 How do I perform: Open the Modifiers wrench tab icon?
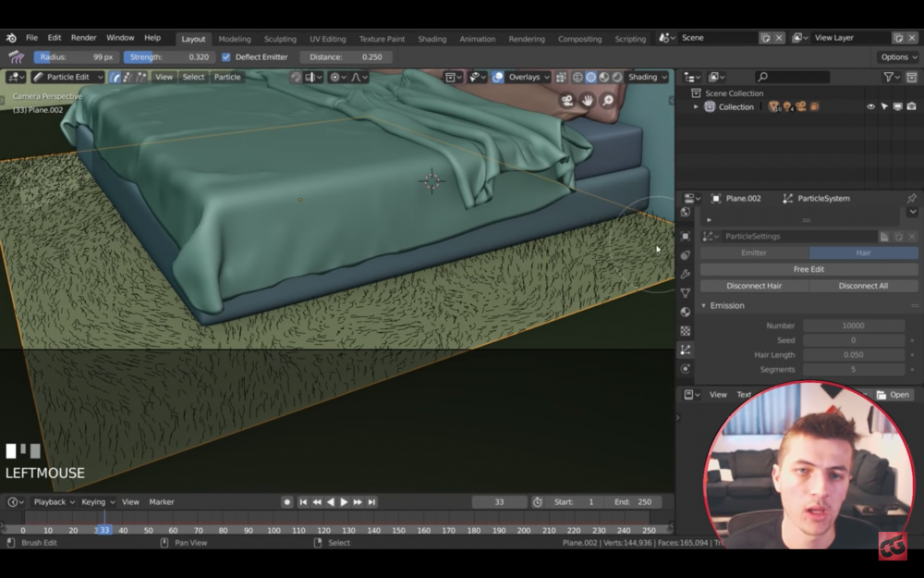pos(686,275)
